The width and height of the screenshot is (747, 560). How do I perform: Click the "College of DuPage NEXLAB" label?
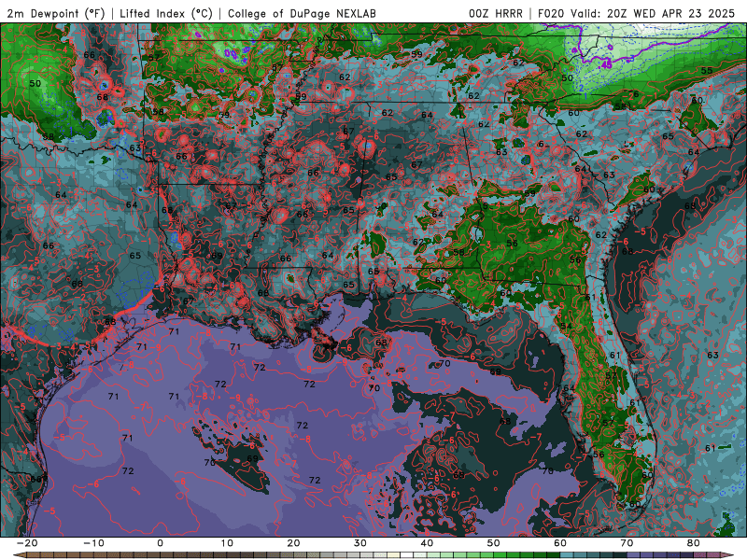(302, 13)
